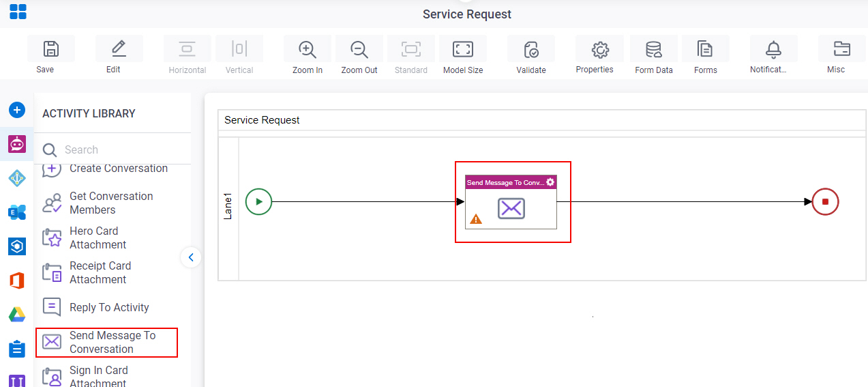868x387 pixels.
Task: Select the Google Drive sidebar icon
Action: pos(17,315)
